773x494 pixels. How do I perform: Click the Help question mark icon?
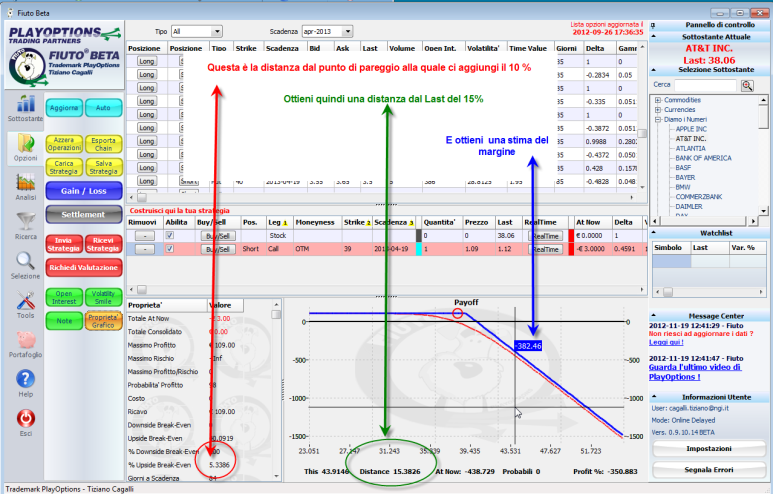(24, 380)
